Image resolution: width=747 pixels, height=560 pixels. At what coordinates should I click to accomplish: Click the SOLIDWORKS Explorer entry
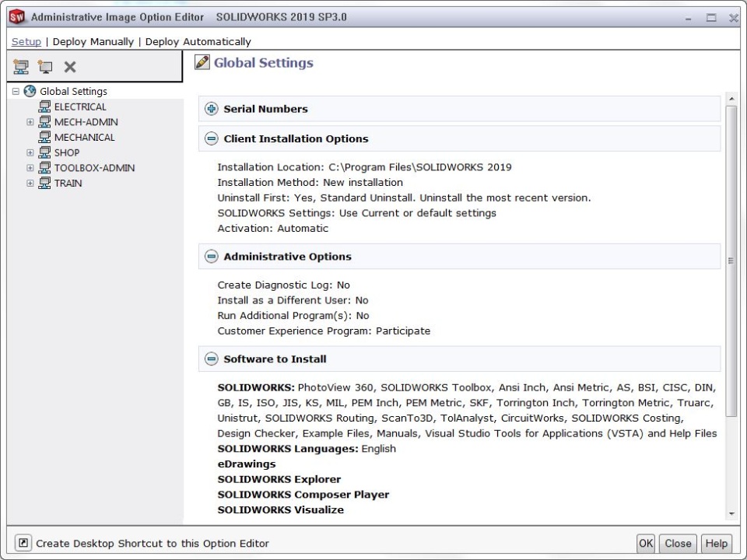click(x=279, y=479)
